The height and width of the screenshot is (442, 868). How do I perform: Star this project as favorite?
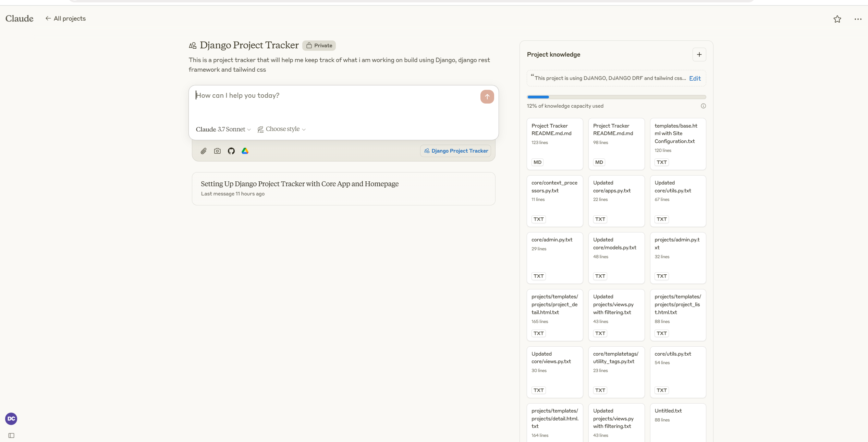click(x=837, y=19)
